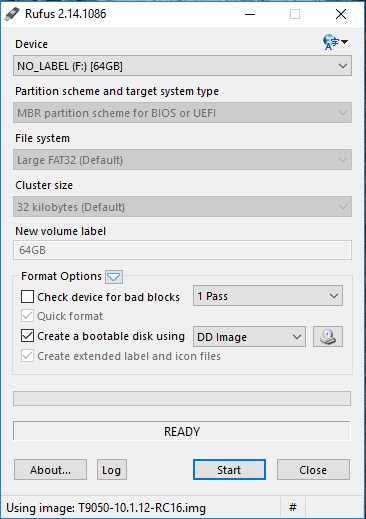
Task: Open the Partition scheme dropdown
Action: click(182, 113)
